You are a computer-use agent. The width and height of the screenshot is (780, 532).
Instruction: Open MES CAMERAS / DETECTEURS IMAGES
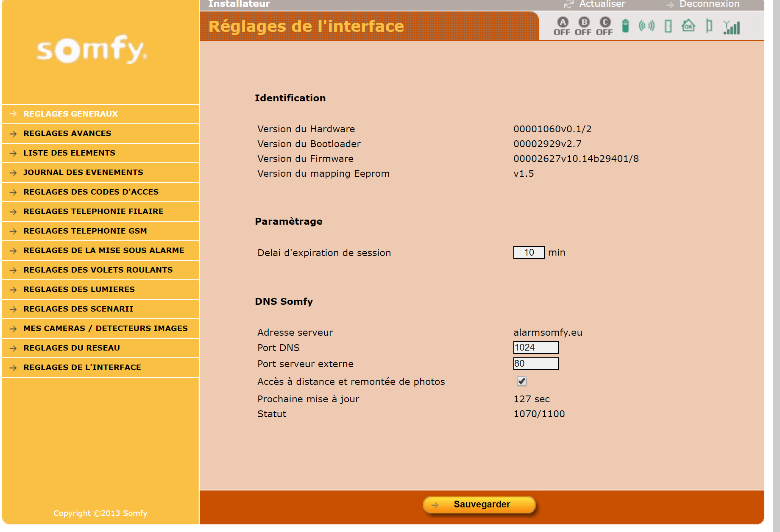pyautogui.click(x=100, y=329)
